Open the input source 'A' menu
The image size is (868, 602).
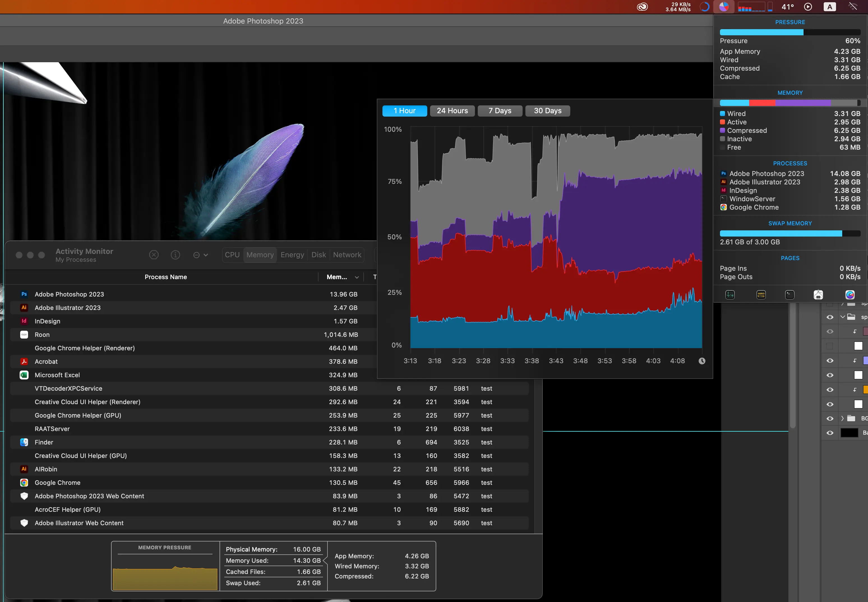(830, 7)
